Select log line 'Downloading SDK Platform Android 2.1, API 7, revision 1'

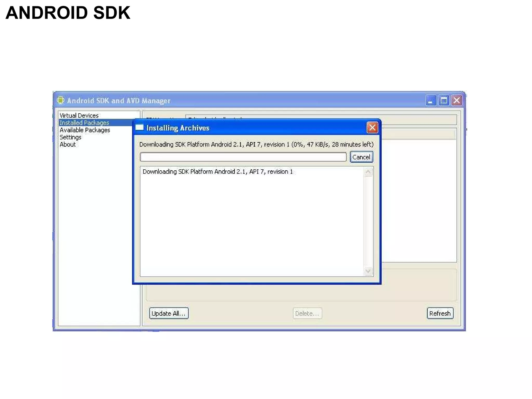tap(218, 172)
